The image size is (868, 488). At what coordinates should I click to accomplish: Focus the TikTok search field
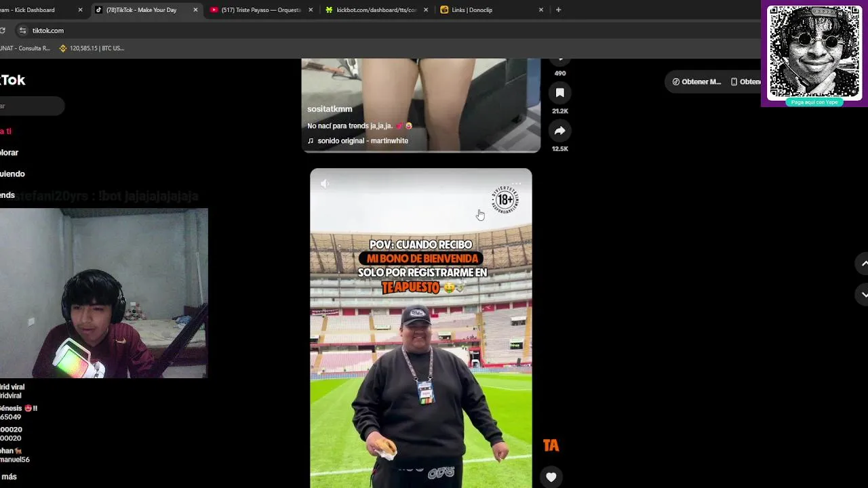coord(31,106)
